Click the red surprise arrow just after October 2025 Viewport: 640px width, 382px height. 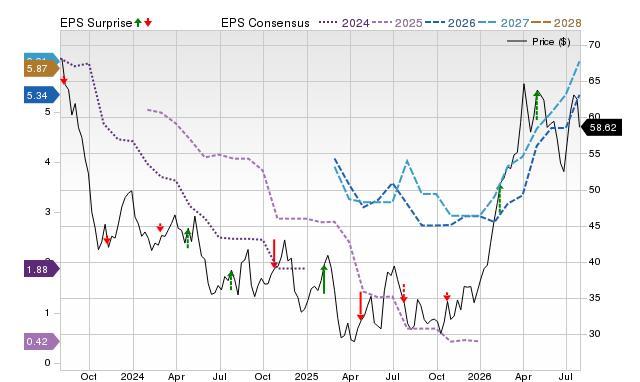(447, 296)
